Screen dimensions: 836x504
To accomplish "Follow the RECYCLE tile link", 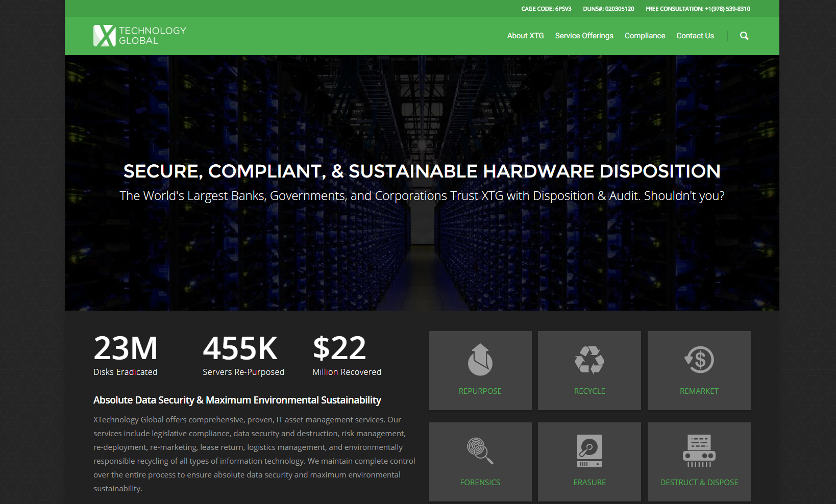I will click(589, 391).
